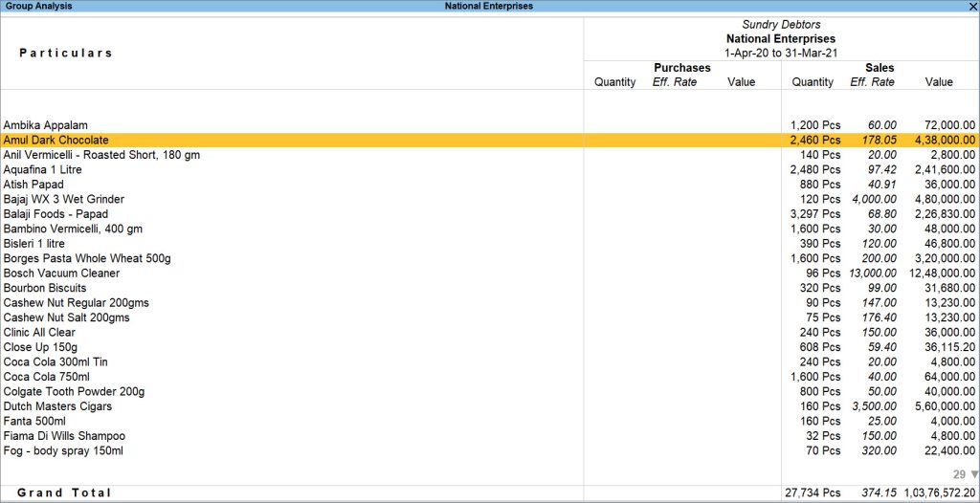980x503 pixels.
Task: Click sales value 22,400.00 for Fog
Action: tap(947, 450)
